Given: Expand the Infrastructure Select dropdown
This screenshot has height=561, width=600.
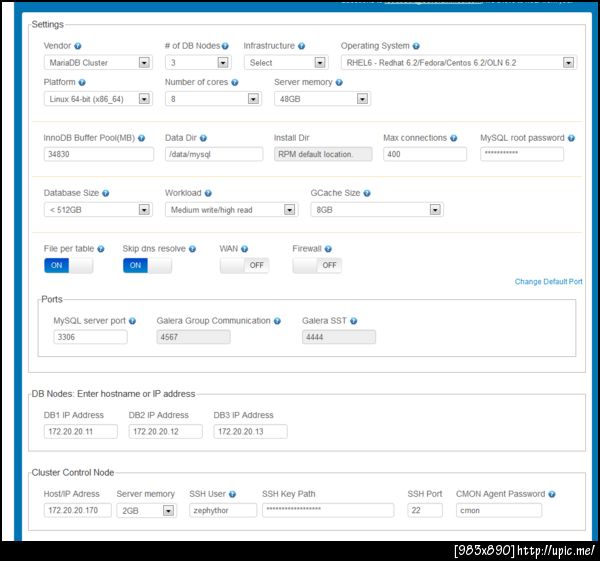Looking at the screenshot, I should [286, 63].
